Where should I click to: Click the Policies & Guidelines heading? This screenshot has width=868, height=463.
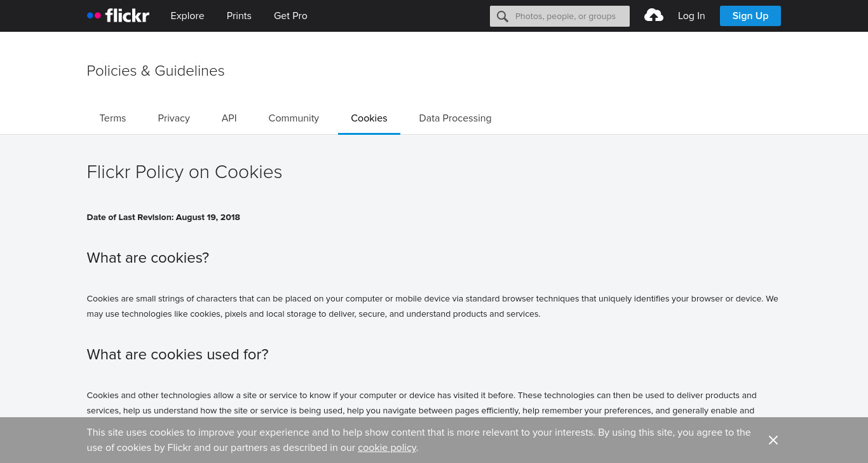coord(156,71)
